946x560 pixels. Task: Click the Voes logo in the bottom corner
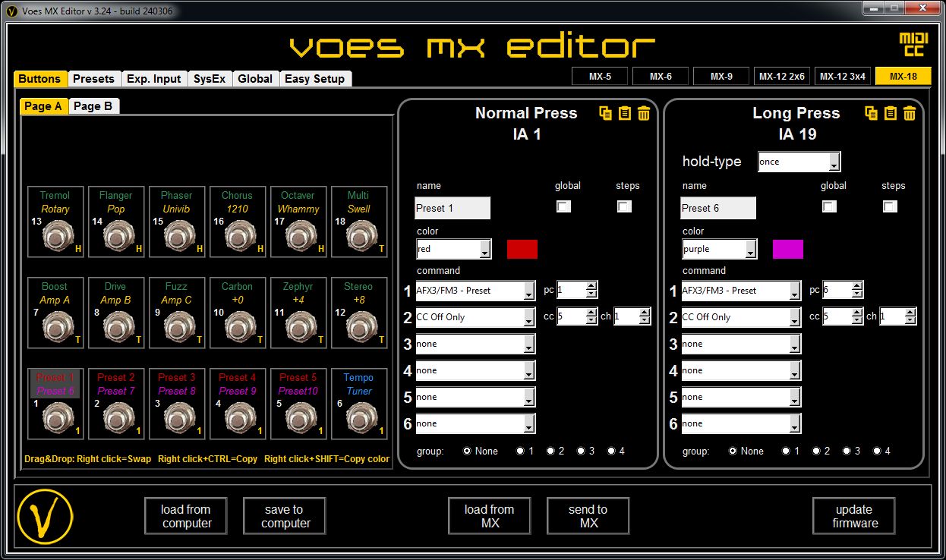pos(45,516)
